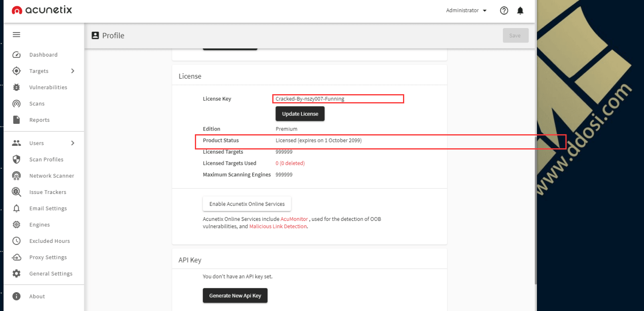Click the 'License' section heading

click(190, 76)
